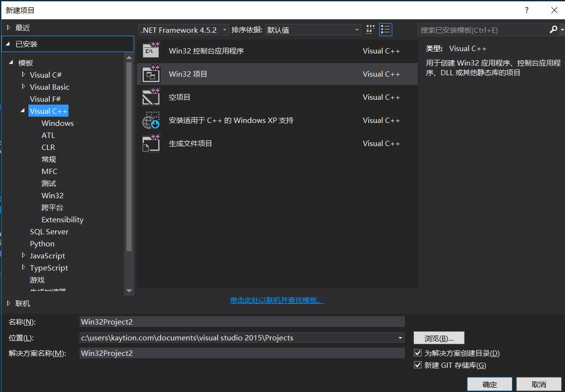The height and width of the screenshot is (392, 565).
Task: Select the 测试 tree item
Action: point(49,184)
